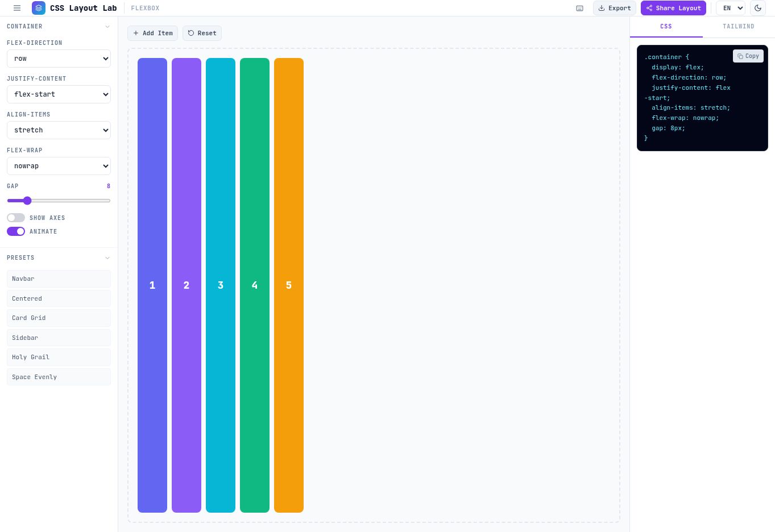Copy the generated CSS code

coord(748,56)
